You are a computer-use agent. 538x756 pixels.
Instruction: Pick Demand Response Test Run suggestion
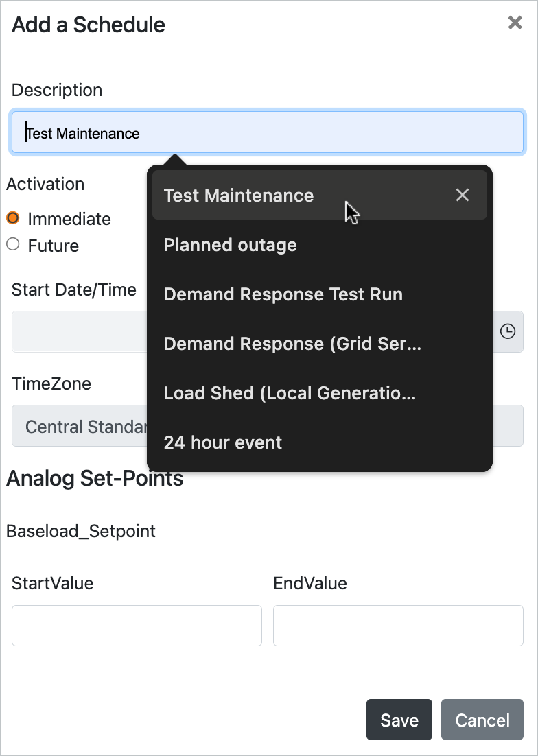click(283, 294)
